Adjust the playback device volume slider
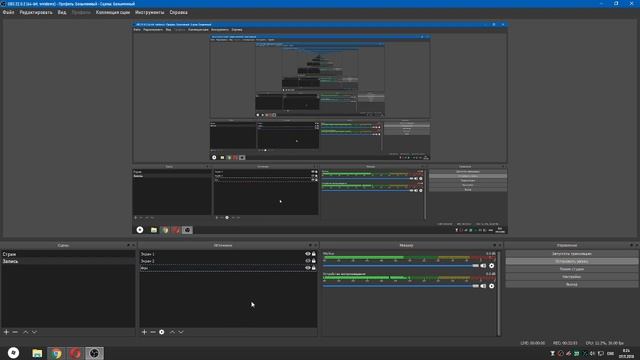 point(400,286)
